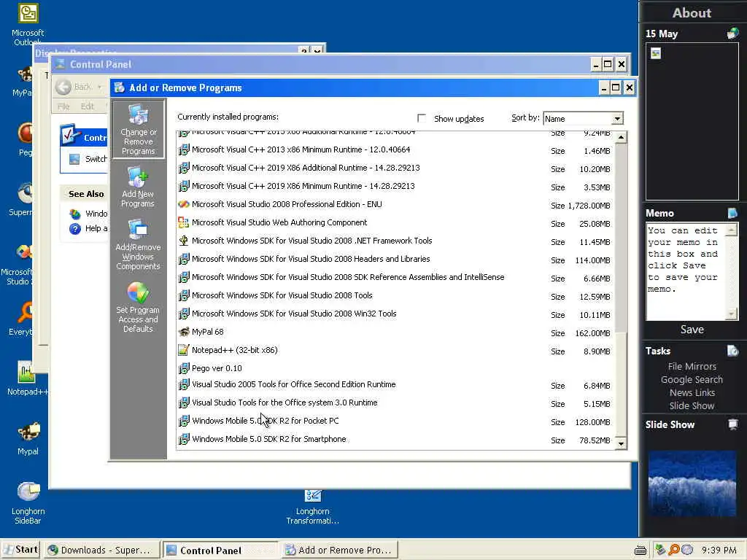Expand the Sort by Name dropdown
This screenshot has width=747, height=560.
point(617,119)
